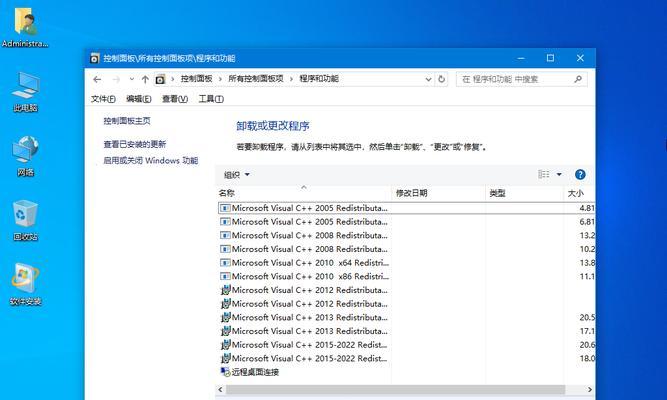Open the 文件(F) menu

point(103,99)
